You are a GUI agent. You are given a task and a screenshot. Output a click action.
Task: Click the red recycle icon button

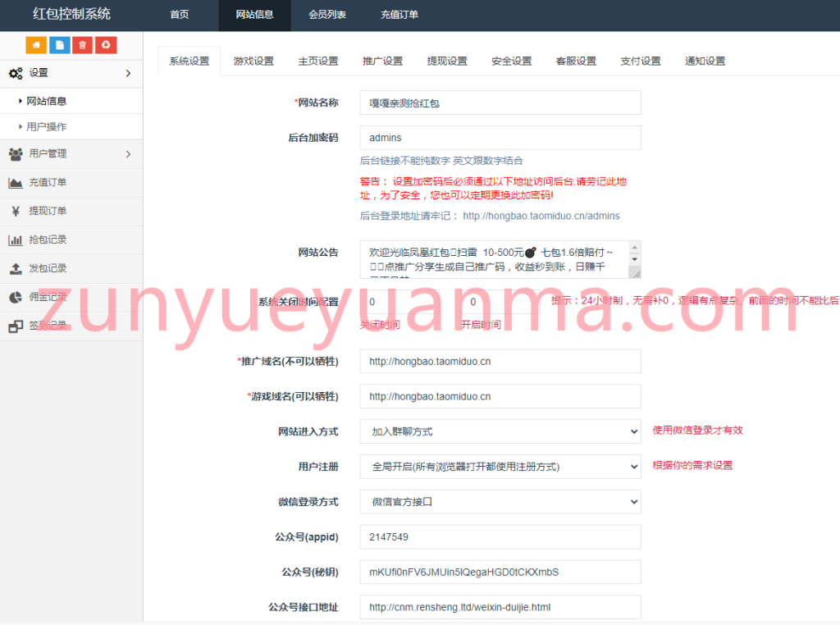tap(106, 45)
